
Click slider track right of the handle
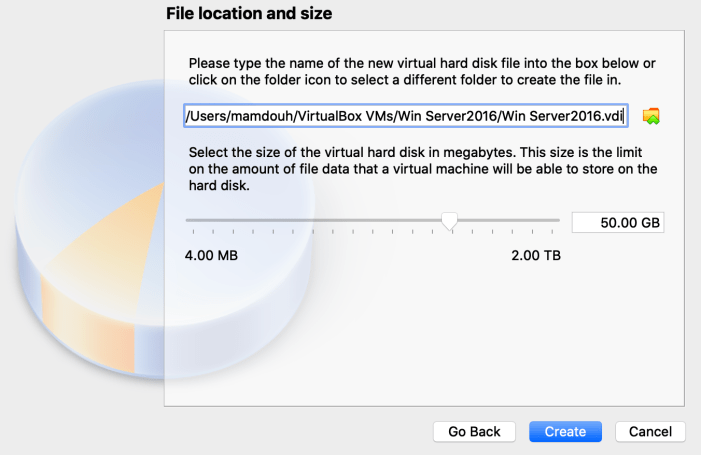click(510, 220)
